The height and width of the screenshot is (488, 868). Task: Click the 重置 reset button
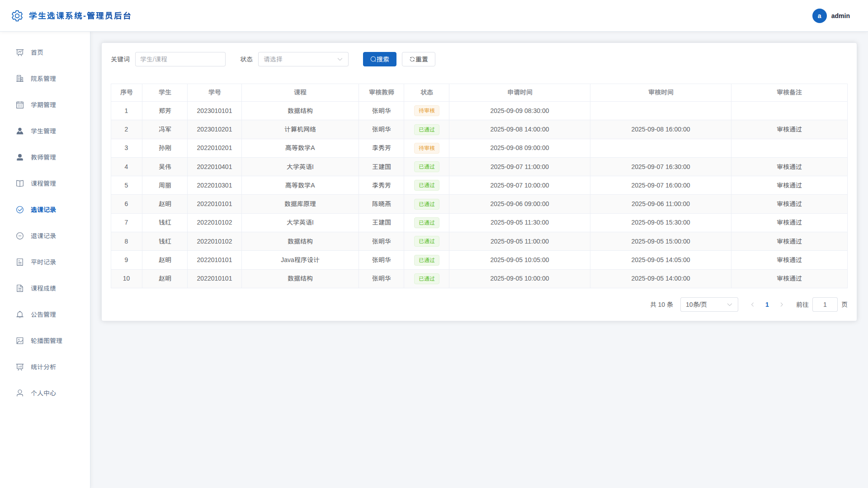coord(419,59)
